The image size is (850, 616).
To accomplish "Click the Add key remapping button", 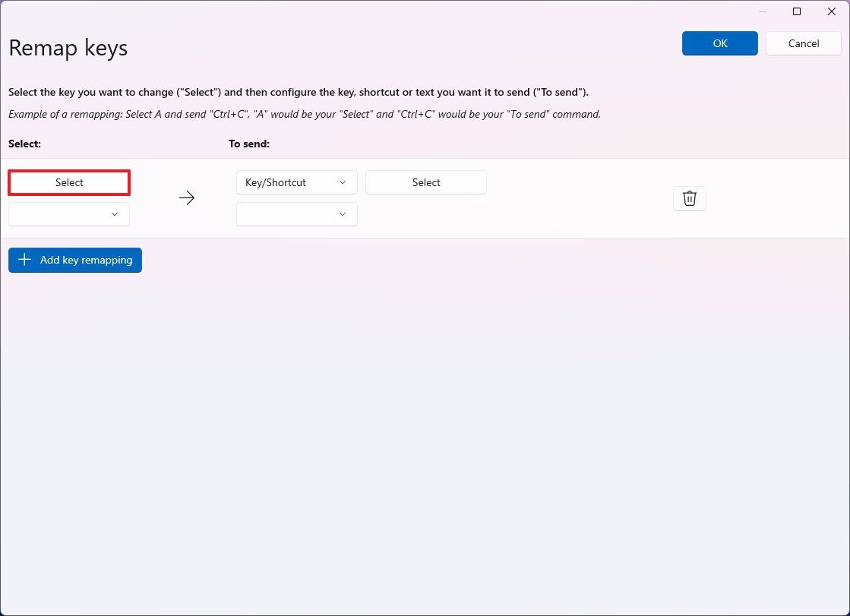I will coord(75,260).
